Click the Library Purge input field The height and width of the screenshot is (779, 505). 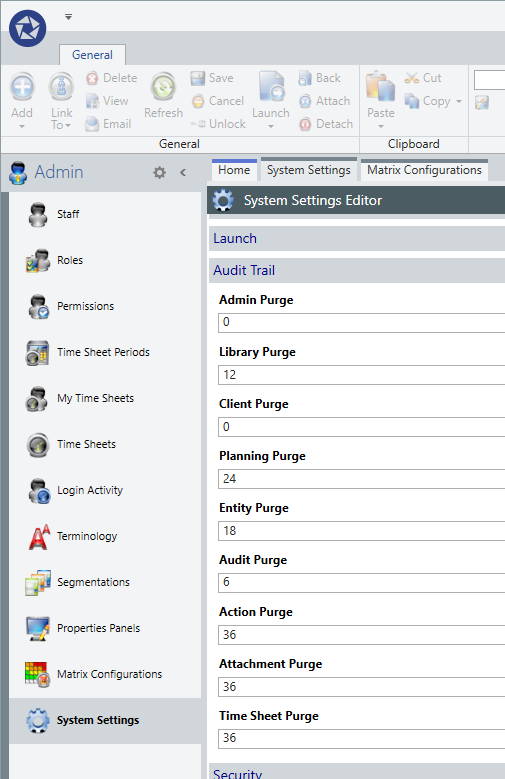coord(361,375)
